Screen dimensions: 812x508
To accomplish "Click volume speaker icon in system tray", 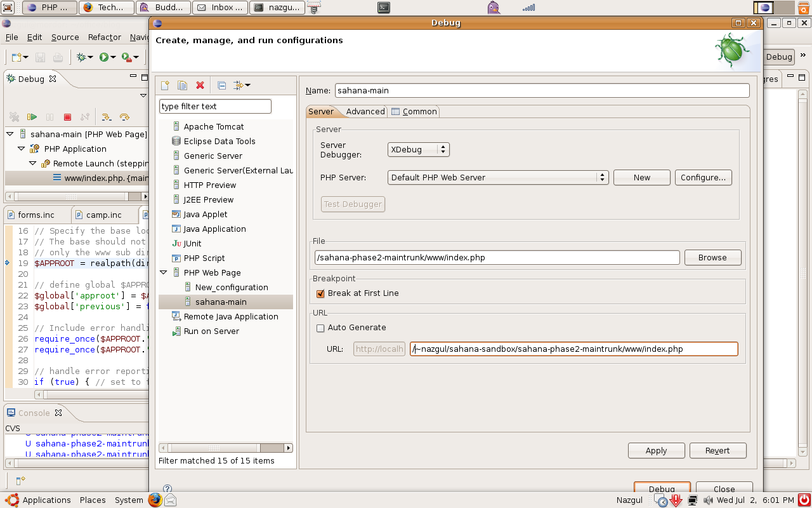I will (707, 500).
